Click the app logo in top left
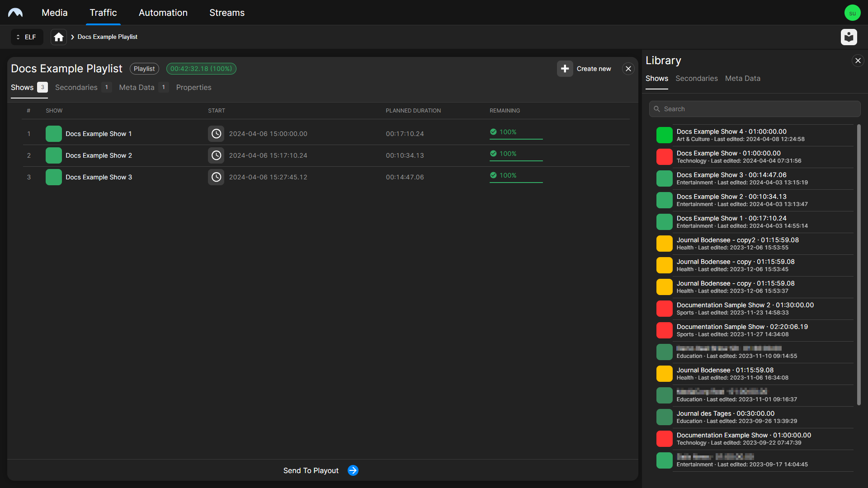This screenshot has width=868, height=488. coord(15,13)
